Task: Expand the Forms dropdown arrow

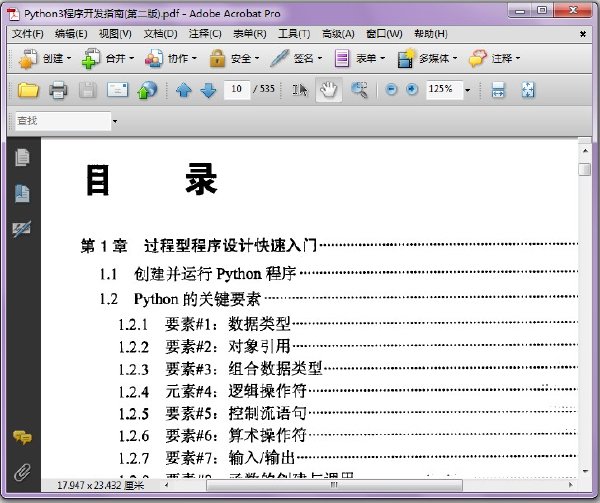Action: coord(382,59)
